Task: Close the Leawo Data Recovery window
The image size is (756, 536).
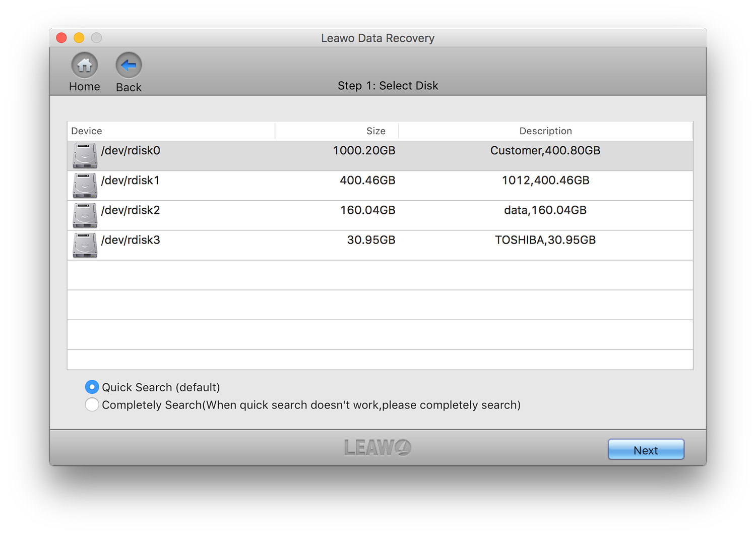Action: 61,38
